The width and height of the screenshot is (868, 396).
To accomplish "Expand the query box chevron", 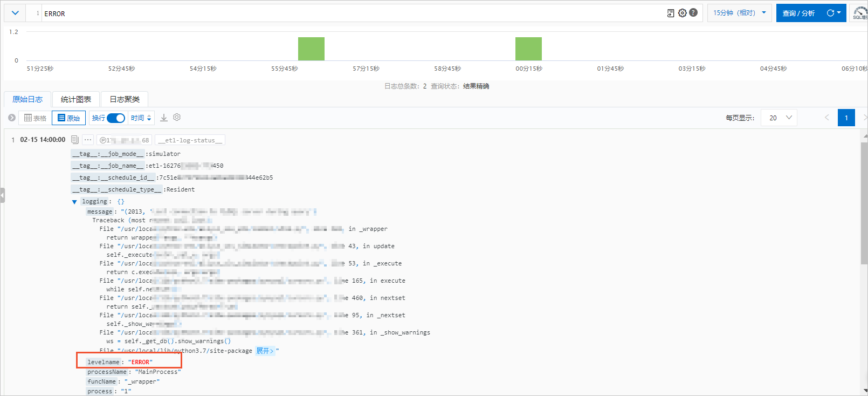I will 15,13.
